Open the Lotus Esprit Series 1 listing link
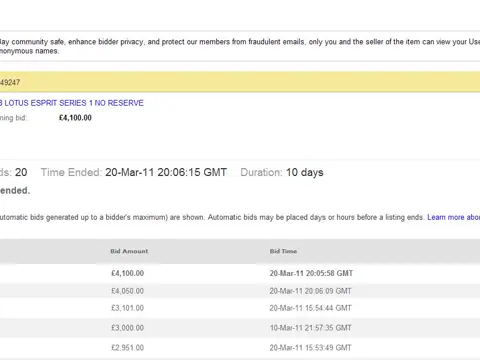 (x=72, y=103)
